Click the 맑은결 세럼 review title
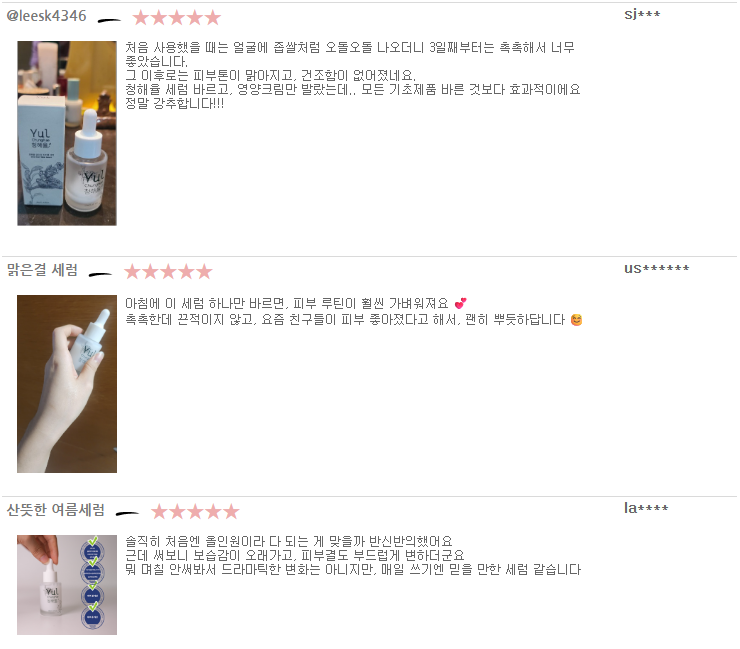 [x=42, y=270]
